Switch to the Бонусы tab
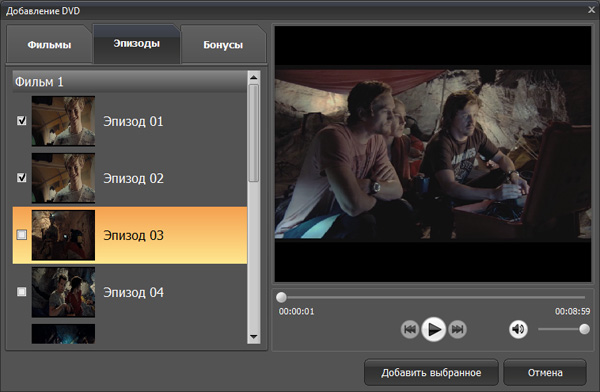 click(223, 44)
